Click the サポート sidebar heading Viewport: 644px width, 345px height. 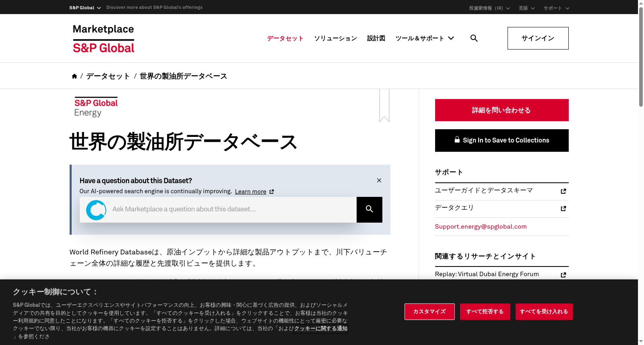pyautogui.click(x=449, y=172)
